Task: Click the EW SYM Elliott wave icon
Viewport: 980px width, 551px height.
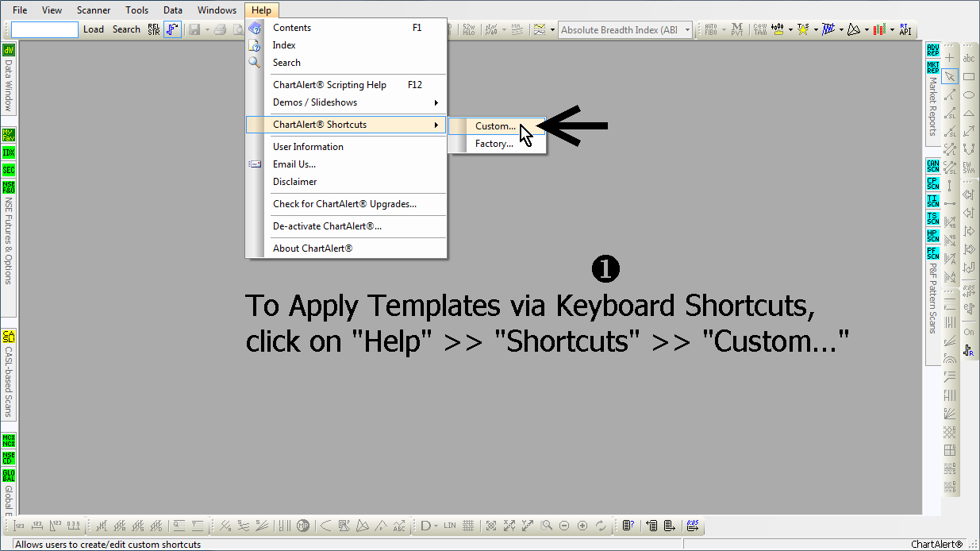Action: tap(969, 168)
